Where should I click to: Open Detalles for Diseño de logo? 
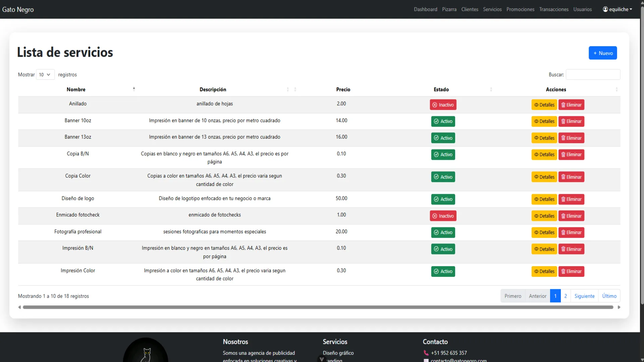544,199
